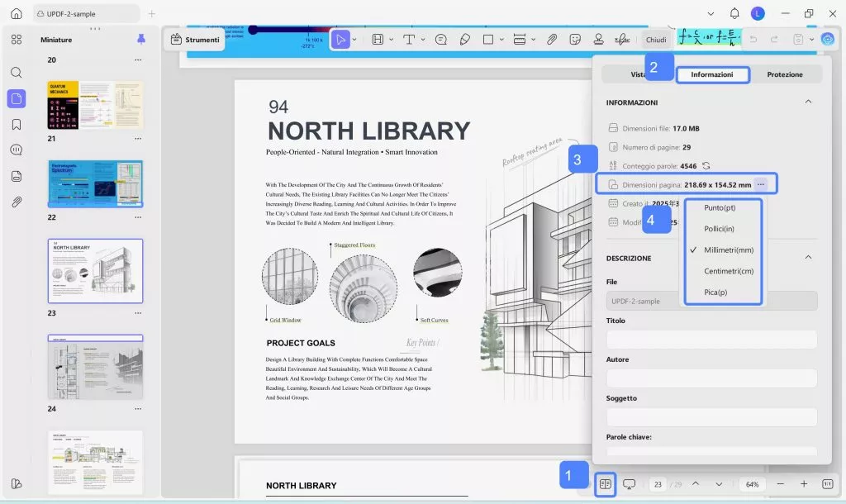846x504 pixels.
Task: Refresh the word count
Action: [706, 166]
